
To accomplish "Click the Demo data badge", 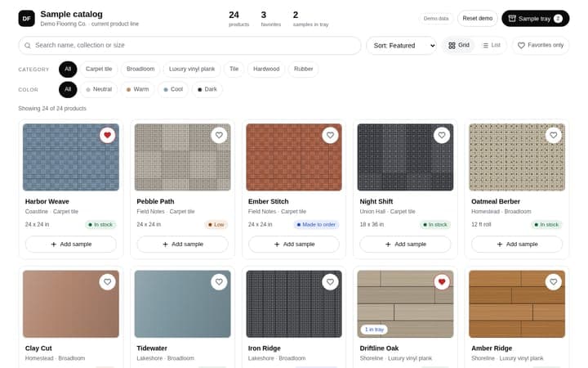I will coord(436,18).
